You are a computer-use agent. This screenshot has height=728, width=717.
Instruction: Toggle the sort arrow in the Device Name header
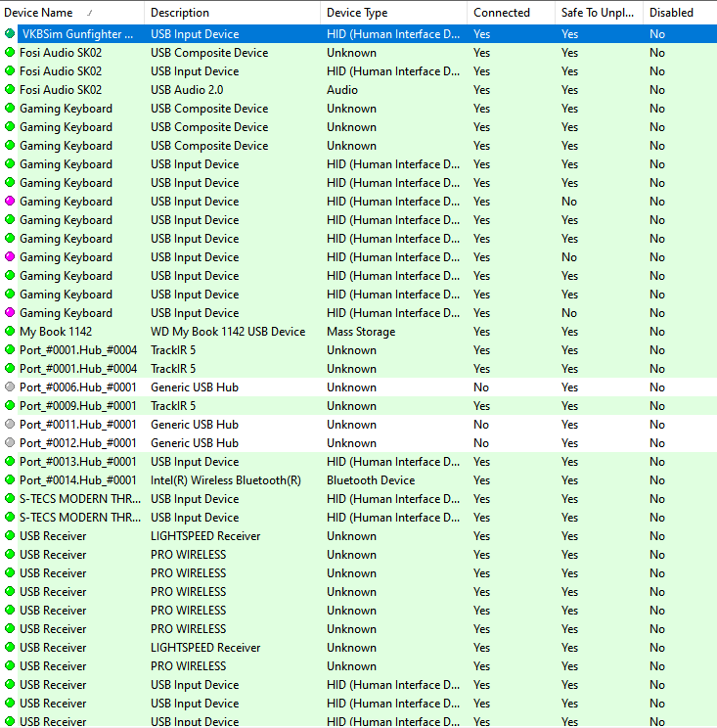(90, 13)
